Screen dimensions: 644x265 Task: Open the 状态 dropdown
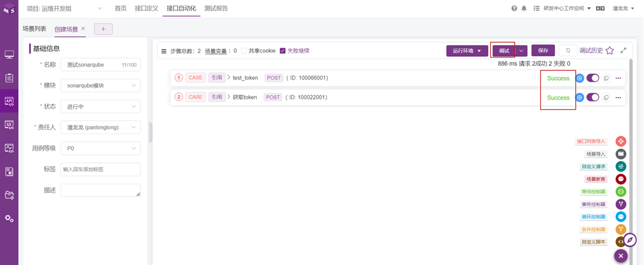(x=100, y=106)
